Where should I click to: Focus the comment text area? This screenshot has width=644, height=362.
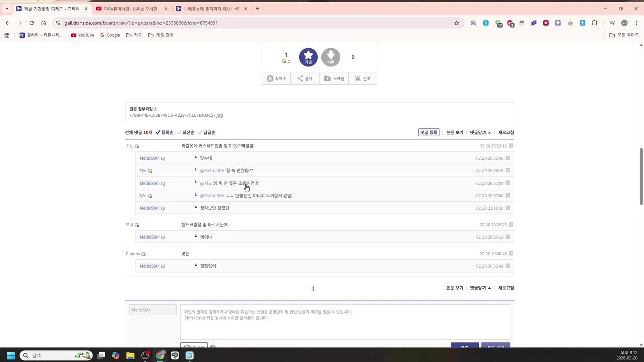pyautogui.click(x=345, y=322)
